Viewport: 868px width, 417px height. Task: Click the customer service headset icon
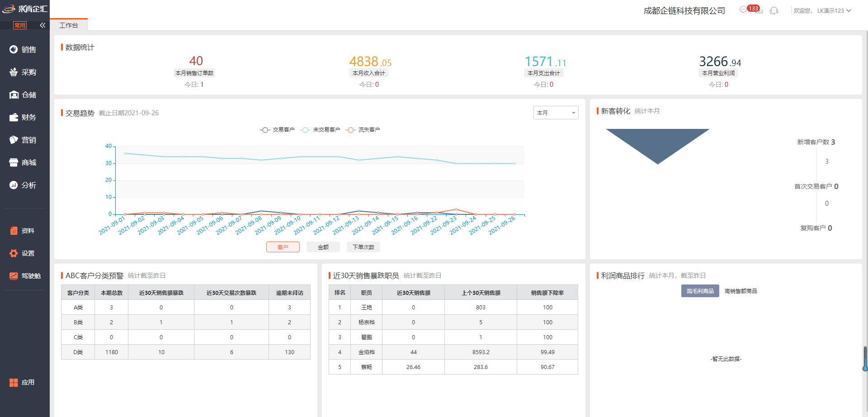coord(774,10)
